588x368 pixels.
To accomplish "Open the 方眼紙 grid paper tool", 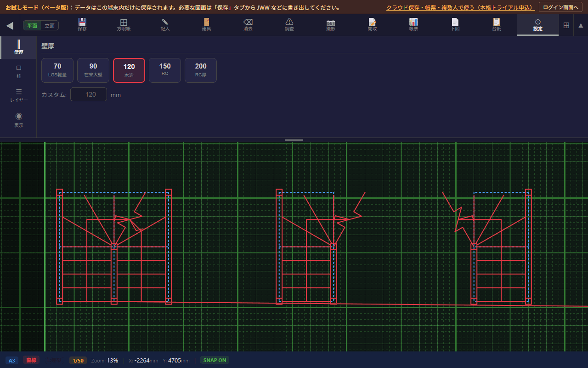I will (x=124, y=25).
